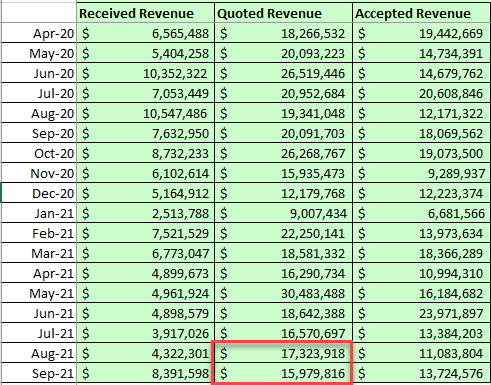Viewport: 491px width, 385px height.
Task: Select received revenue value 5,164,912
Action: [x=145, y=193]
